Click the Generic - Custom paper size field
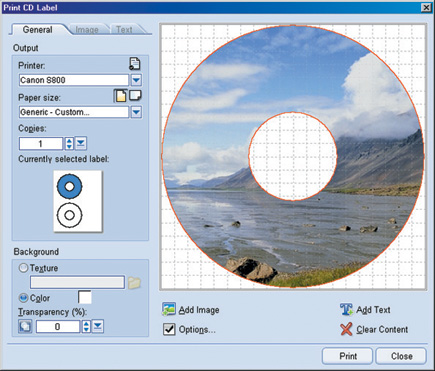435x371 pixels. click(74, 112)
